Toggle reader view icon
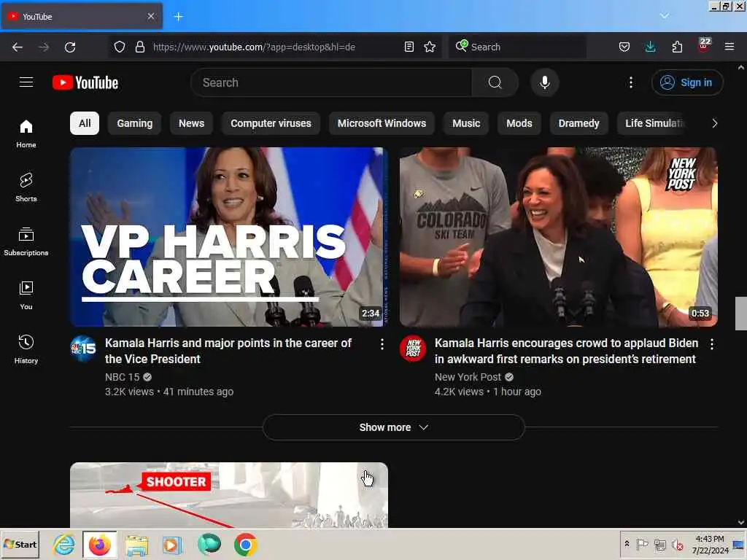 click(409, 47)
